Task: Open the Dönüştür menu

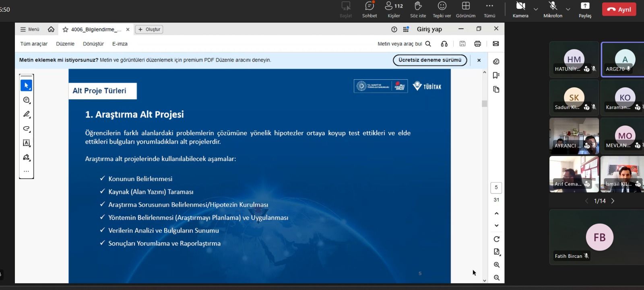Action: 93,44
